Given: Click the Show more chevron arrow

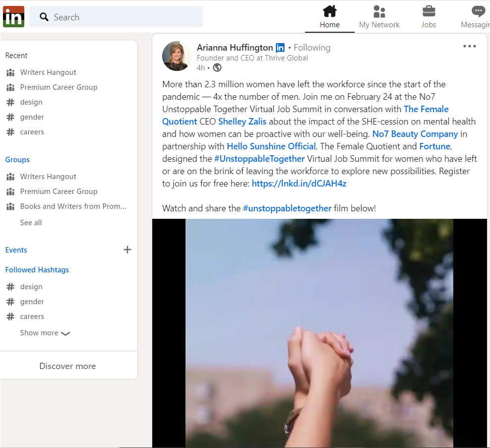Looking at the screenshot, I should 65,333.
